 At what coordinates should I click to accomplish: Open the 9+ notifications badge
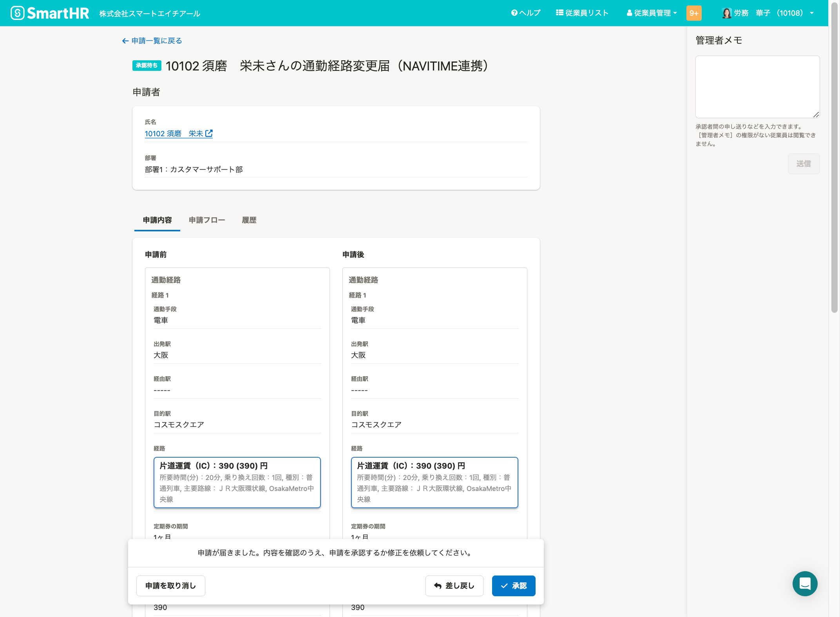(x=694, y=13)
